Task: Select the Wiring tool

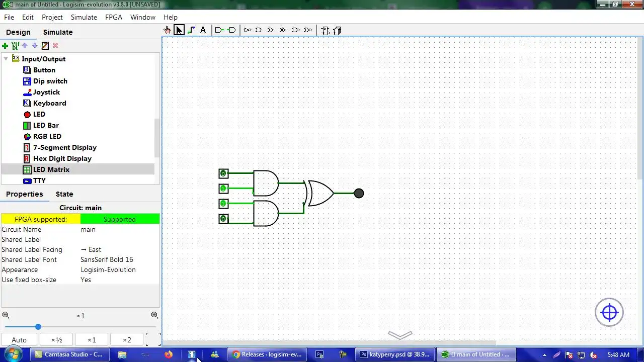Action: coord(191,30)
